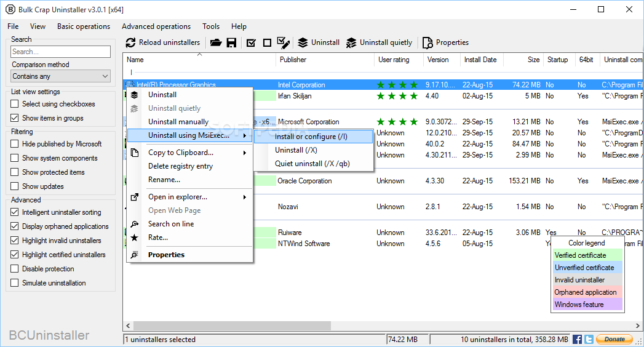Toggle Intelligent uninstaller sorting
This screenshot has width=644, height=347.
tap(14, 212)
